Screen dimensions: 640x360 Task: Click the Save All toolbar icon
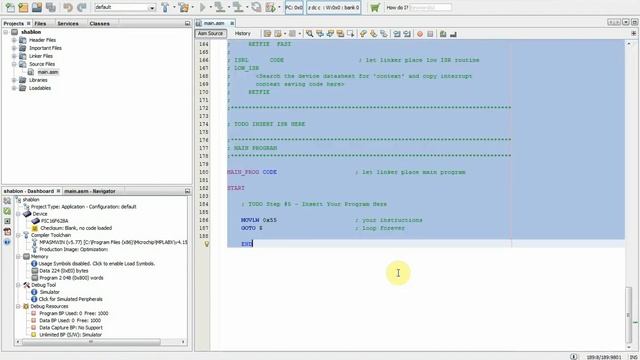point(51,7)
